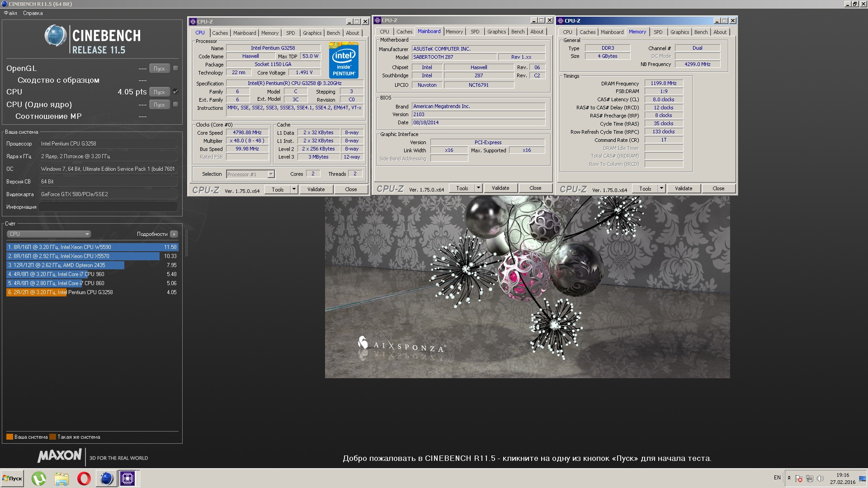Select the Xeon X5570 ranking row
868x488 pixels.
point(92,256)
